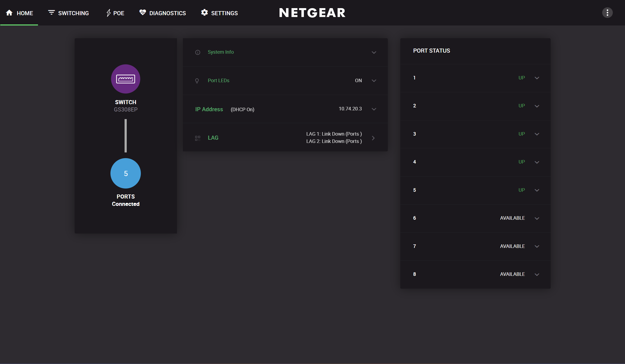
Task: Click the Settings gear icon
Action: pyautogui.click(x=204, y=12)
